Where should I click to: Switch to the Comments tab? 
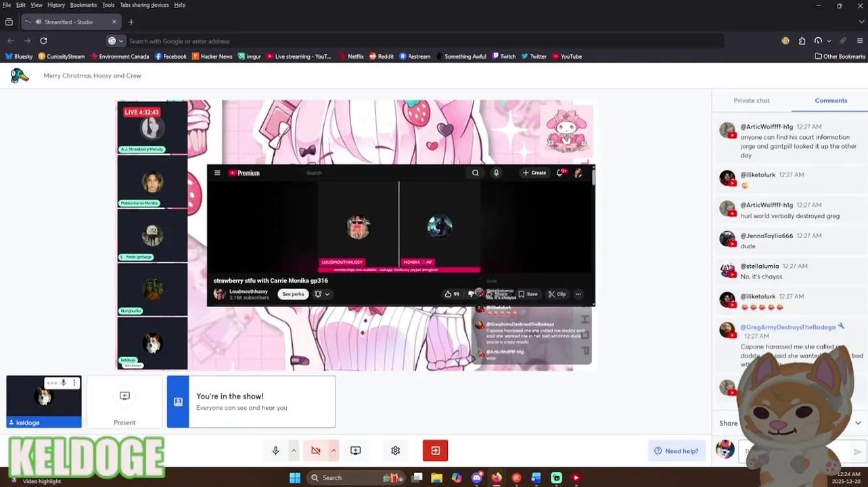click(831, 100)
